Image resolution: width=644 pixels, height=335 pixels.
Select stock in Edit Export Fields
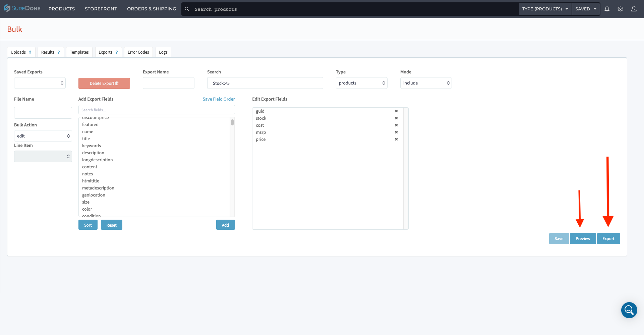point(261,118)
